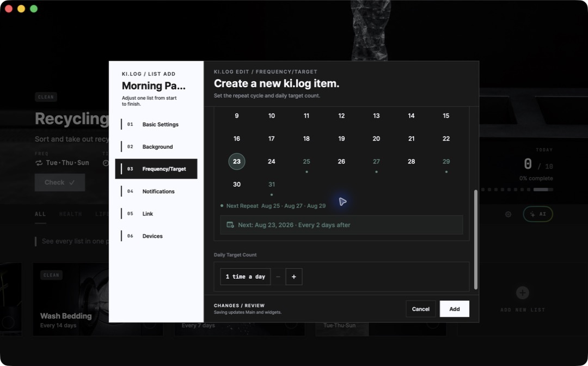This screenshot has height=366, width=588.
Task: Click the today progress bar
Action: pos(517,190)
